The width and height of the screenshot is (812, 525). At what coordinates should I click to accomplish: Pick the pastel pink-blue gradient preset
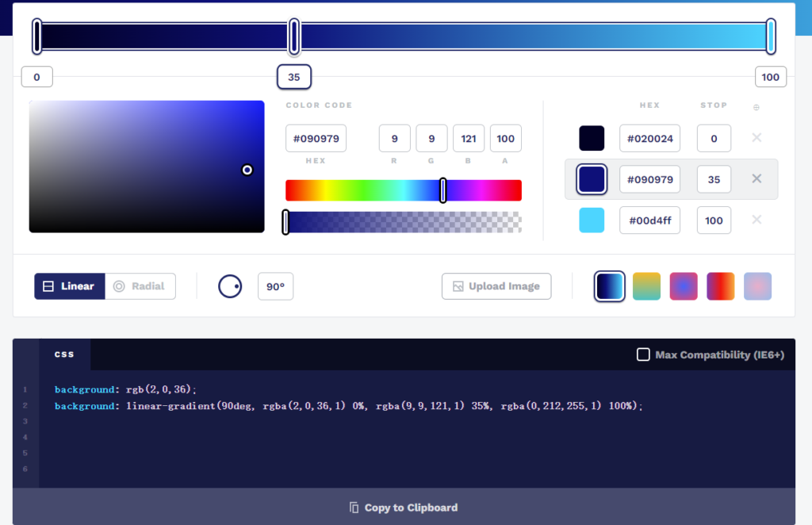(757, 286)
